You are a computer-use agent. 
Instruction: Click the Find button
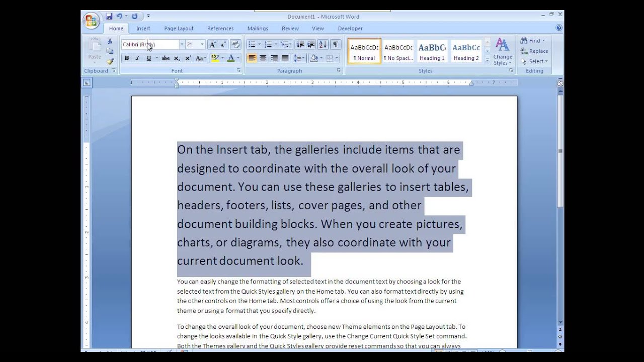click(530, 41)
